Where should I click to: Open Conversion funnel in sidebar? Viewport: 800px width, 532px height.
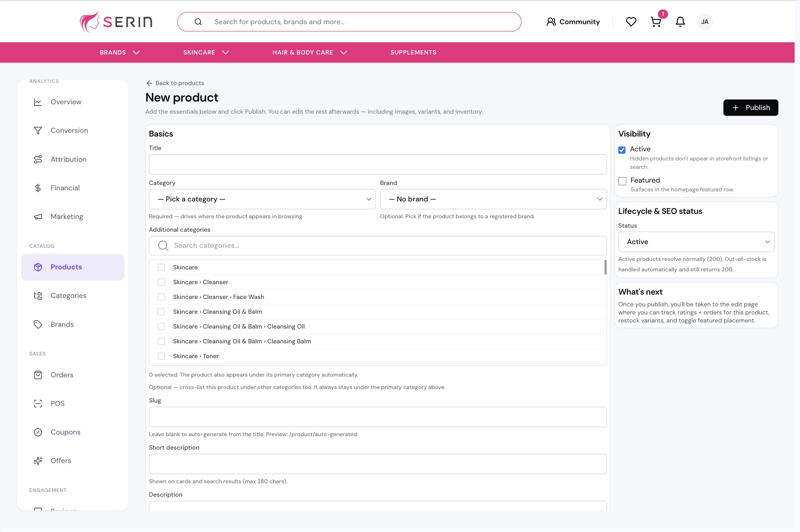click(x=73, y=130)
